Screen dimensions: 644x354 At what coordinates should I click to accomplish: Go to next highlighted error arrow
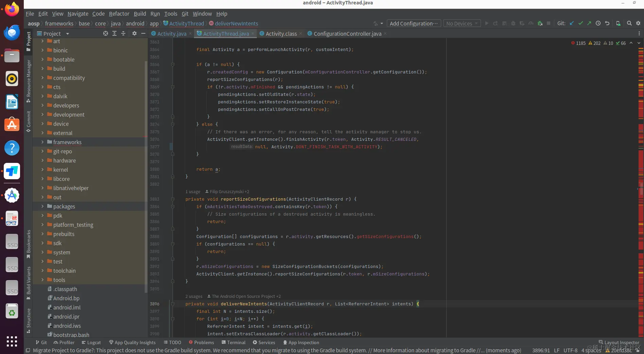(x=639, y=43)
